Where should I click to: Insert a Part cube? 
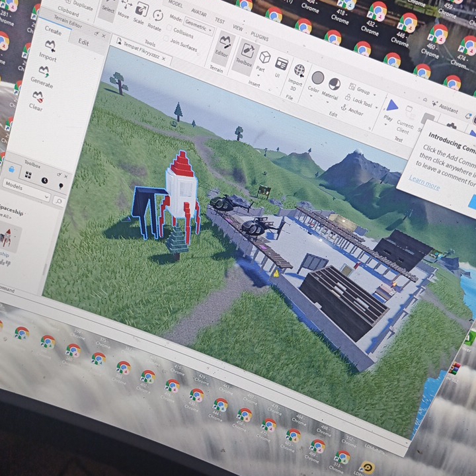[x=264, y=58]
